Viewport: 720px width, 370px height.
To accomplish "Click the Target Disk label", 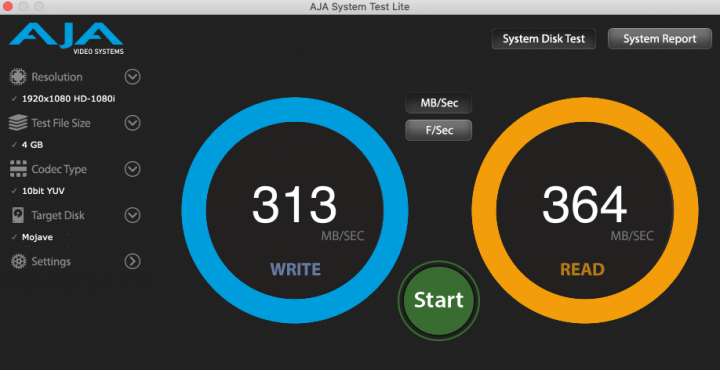I will pos(58,215).
